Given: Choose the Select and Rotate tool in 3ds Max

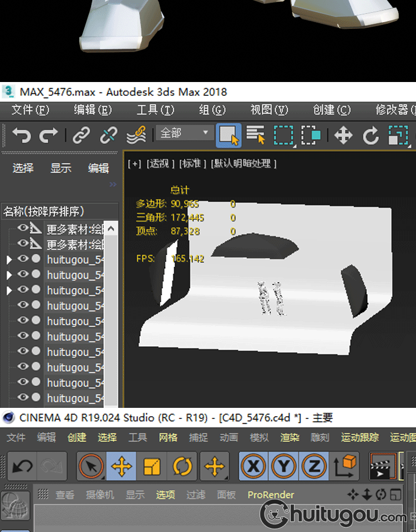Looking at the screenshot, I should point(370,135).
